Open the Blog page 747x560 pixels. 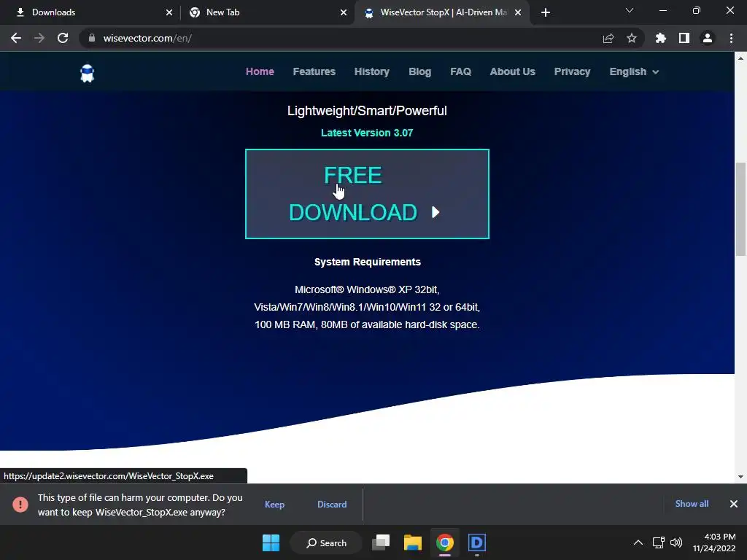click(x=419, y=71)
